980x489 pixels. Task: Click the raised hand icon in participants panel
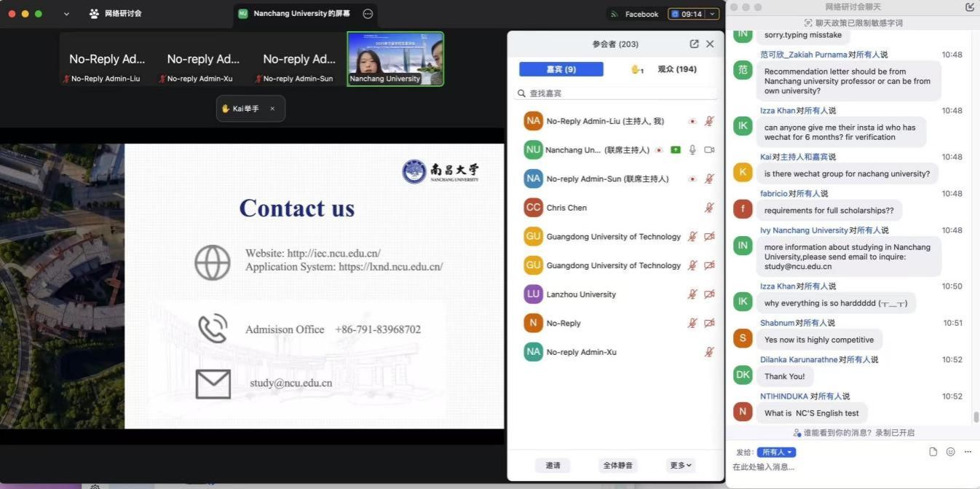point(636,69)
